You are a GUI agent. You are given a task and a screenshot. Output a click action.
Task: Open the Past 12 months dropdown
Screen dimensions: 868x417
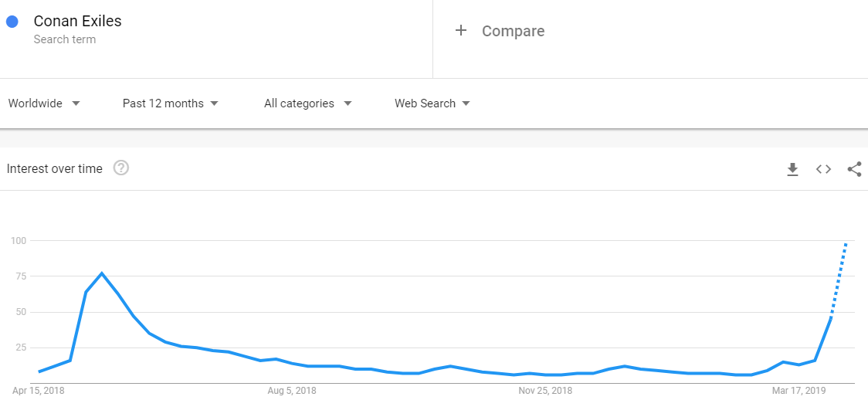(x=171, y=103)
